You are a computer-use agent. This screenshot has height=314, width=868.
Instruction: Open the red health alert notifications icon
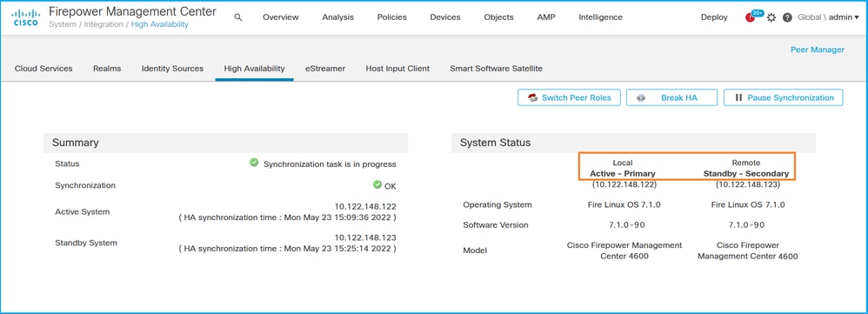(x=750, y=17)
